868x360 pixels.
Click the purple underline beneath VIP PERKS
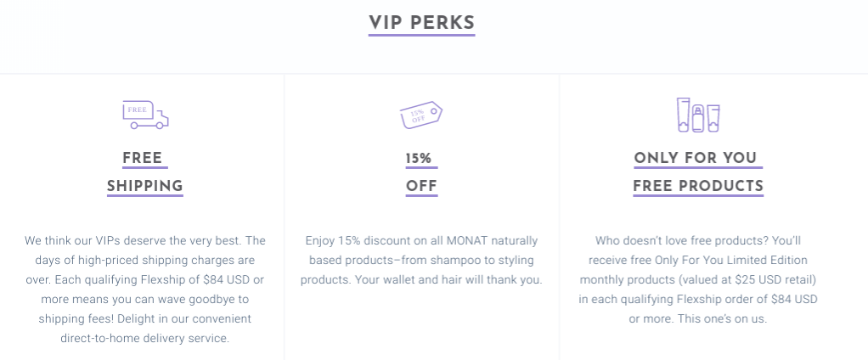[422, 36]
